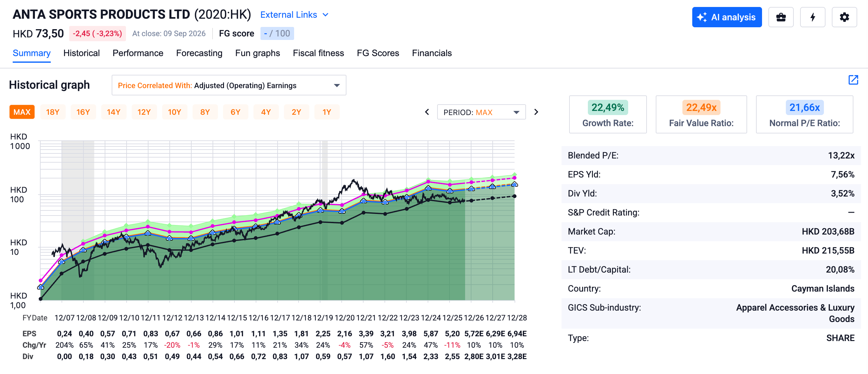Go to next period arrow
This screenshot has height=374, width=868.
[536, 112]
